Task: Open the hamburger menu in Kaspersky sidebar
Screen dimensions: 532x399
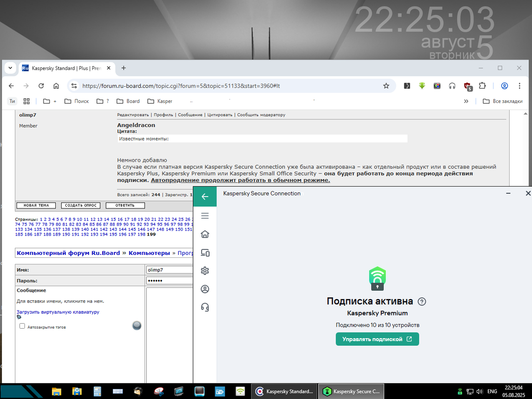Action: point(205,216)
